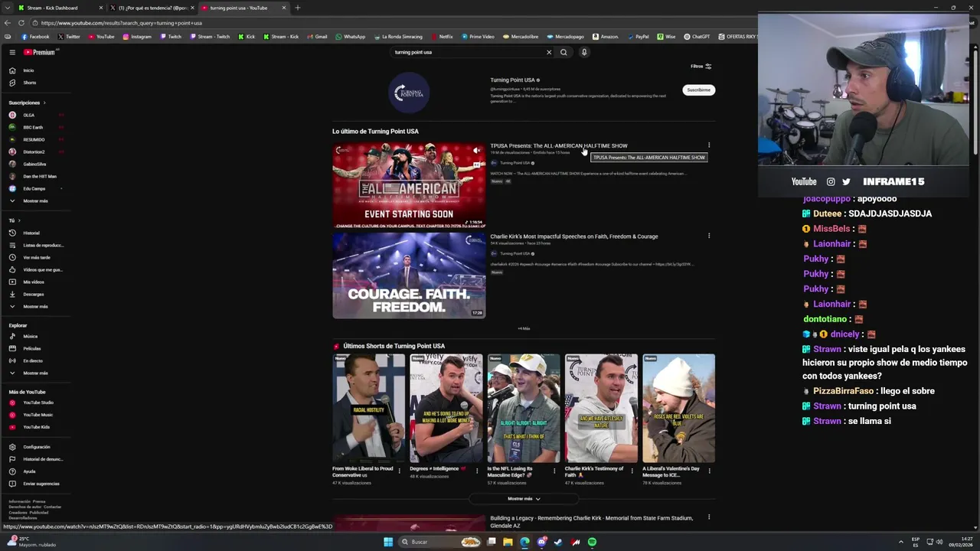980x551 pixels.
Task: Click the YouTube search input field
Action: point(467,52)
